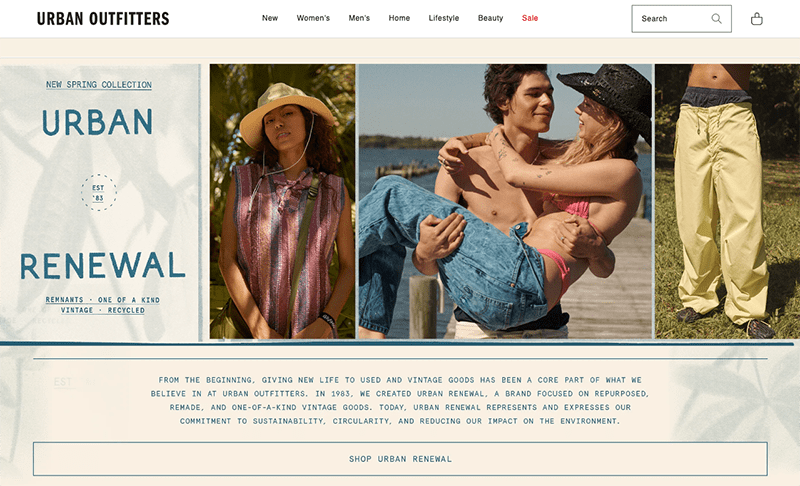Click the EST '83 circular badge

[x=98, y=192]
